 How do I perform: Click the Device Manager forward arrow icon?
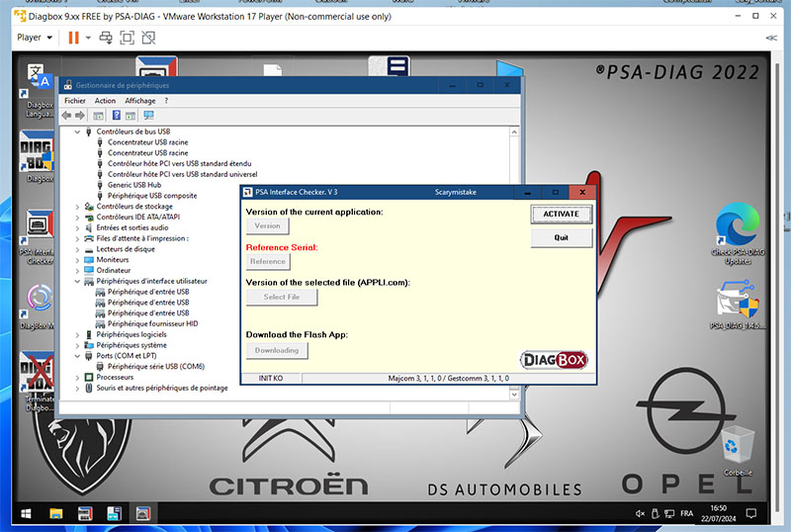click(80, 116)
